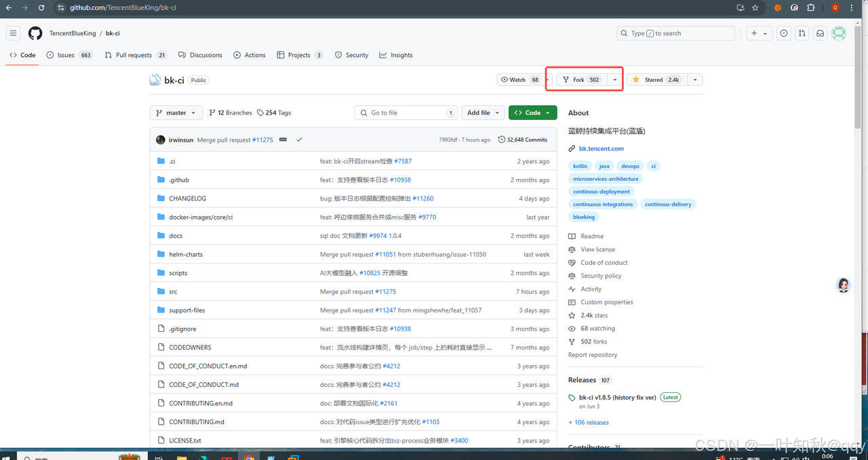Click the Chrome icon in the taskbar
This screenshot has height=460, width=868.
tap(250, 457)
